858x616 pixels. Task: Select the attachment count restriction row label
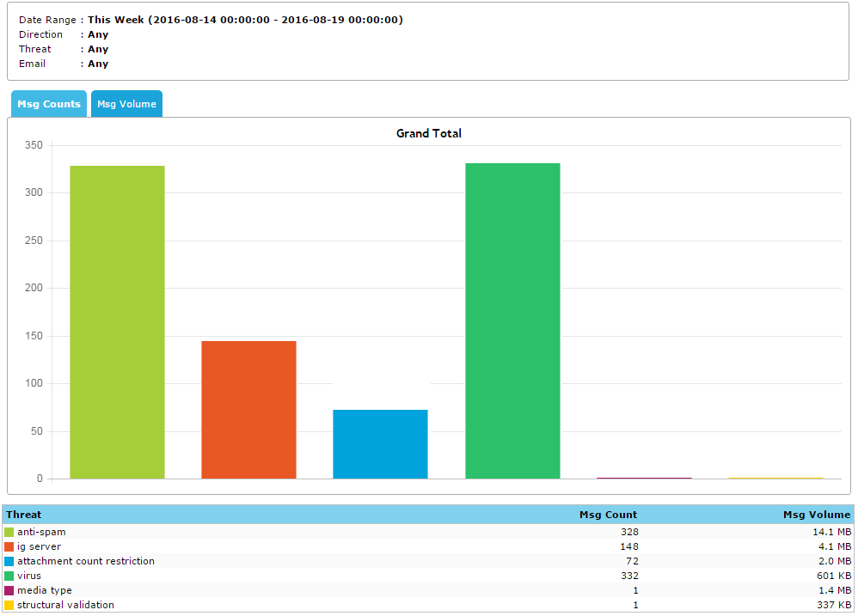click(x=86, y=562)
